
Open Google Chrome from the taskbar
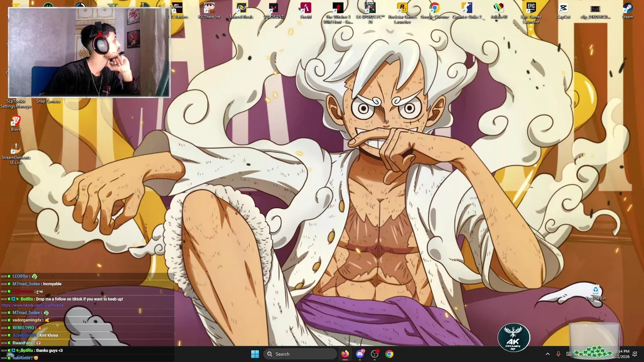(x=389, y=354)
